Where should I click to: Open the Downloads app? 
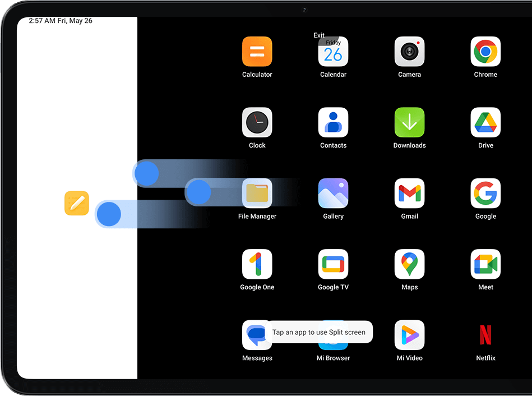[x=409, y=122]
